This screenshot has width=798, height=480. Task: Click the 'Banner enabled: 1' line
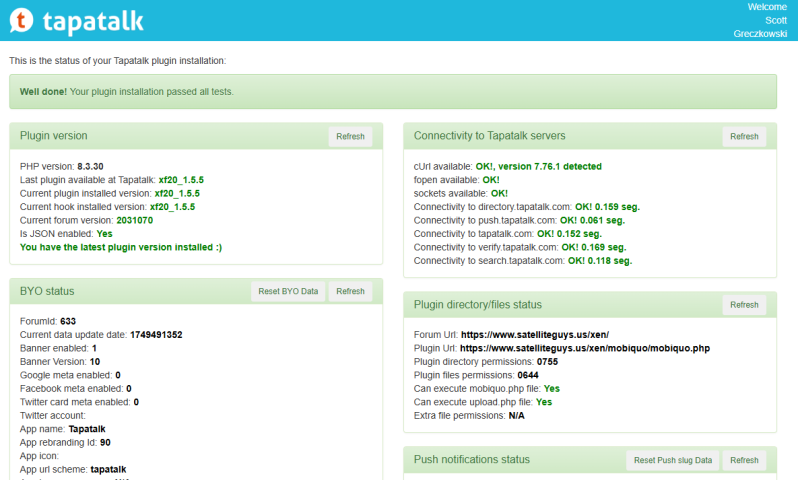58,348
